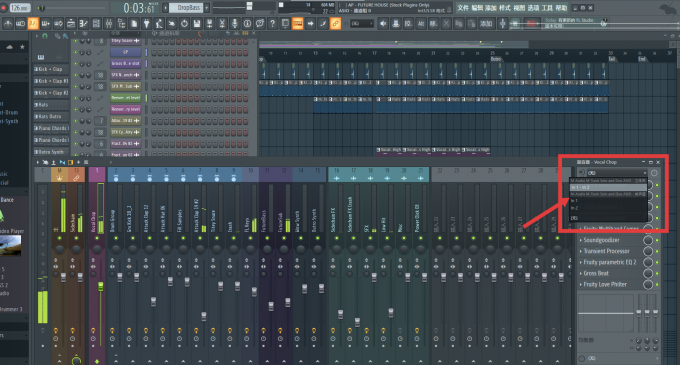Click the Attac channel rack button
Viewport: 680px width, 365px height.
click(125, 121)
